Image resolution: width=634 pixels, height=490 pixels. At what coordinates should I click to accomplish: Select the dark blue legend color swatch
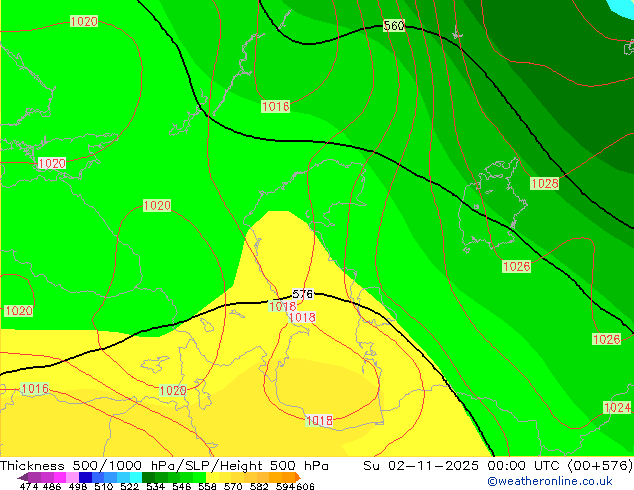tap(85, 477)
